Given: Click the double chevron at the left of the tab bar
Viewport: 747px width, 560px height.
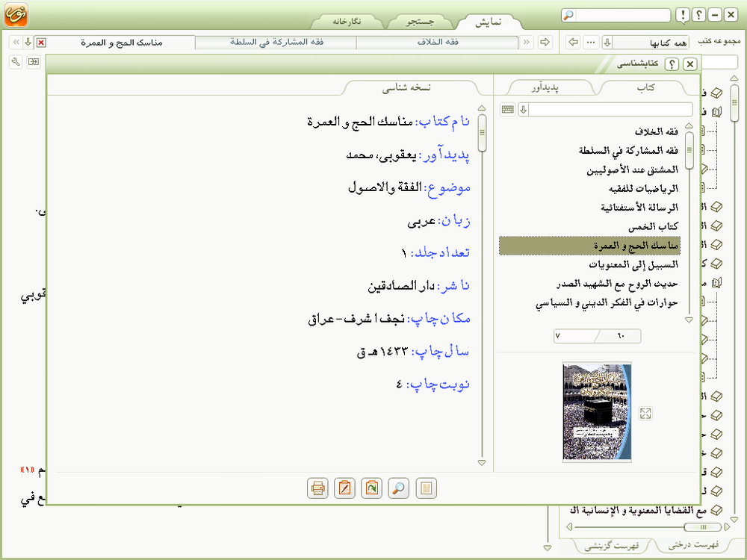Looking at the screenshot, I should 16,42.
